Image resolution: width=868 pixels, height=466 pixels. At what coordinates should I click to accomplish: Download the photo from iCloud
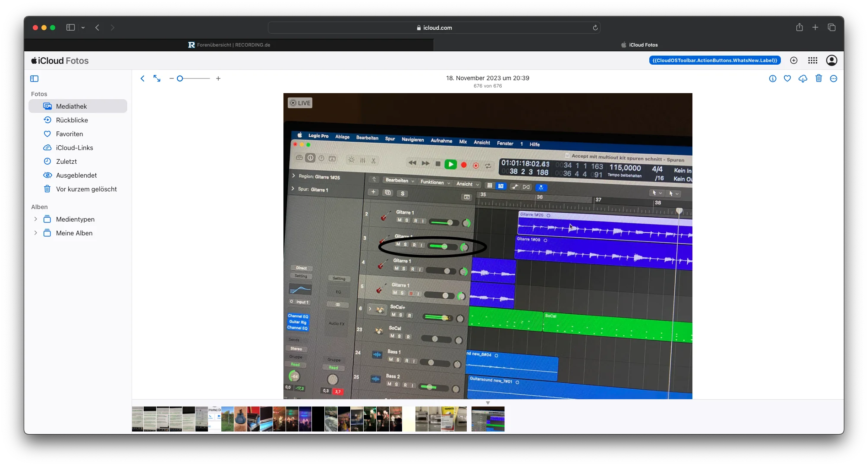pyautogui.click(x=803, y=78)
